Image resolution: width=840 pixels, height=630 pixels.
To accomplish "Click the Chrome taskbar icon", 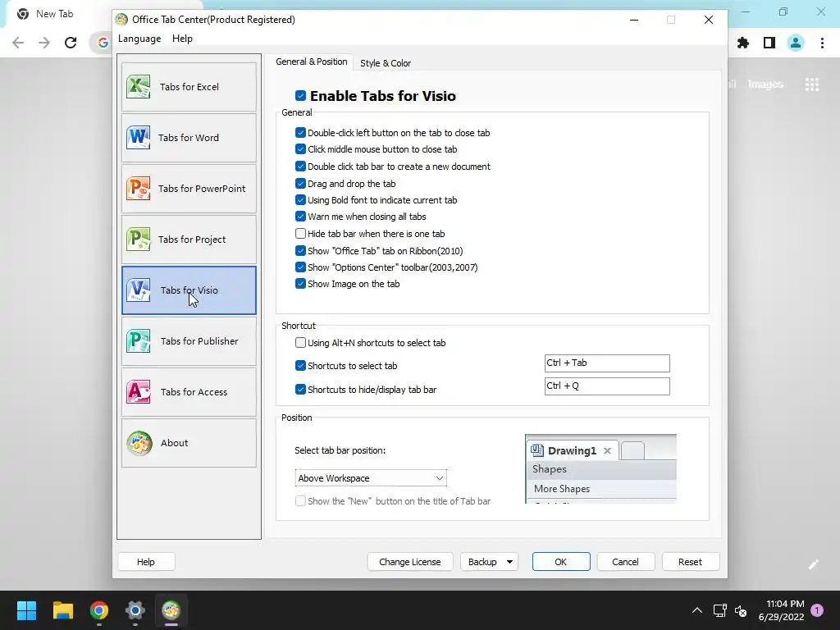I will click(x=99, y=610).
